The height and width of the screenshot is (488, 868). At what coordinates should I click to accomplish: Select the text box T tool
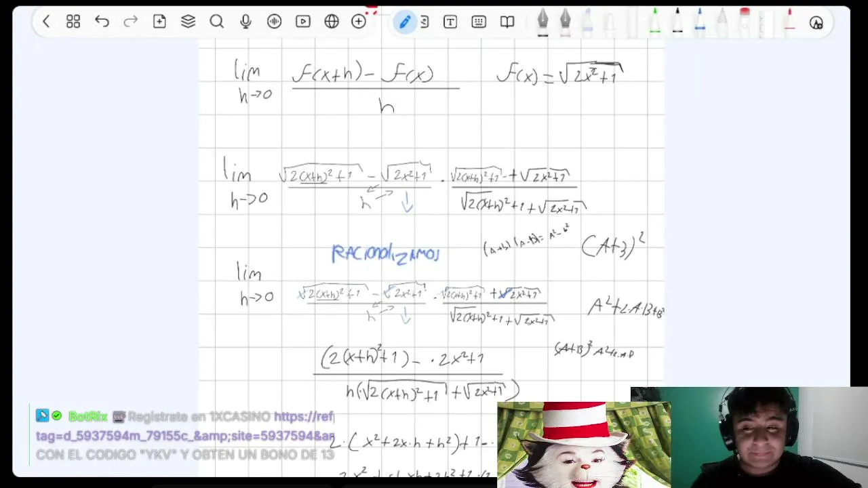[450, 22]
